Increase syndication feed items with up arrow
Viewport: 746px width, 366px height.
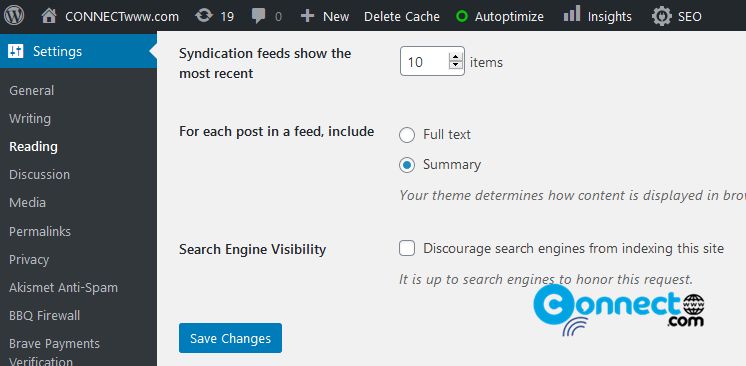[x=456, y=57]
